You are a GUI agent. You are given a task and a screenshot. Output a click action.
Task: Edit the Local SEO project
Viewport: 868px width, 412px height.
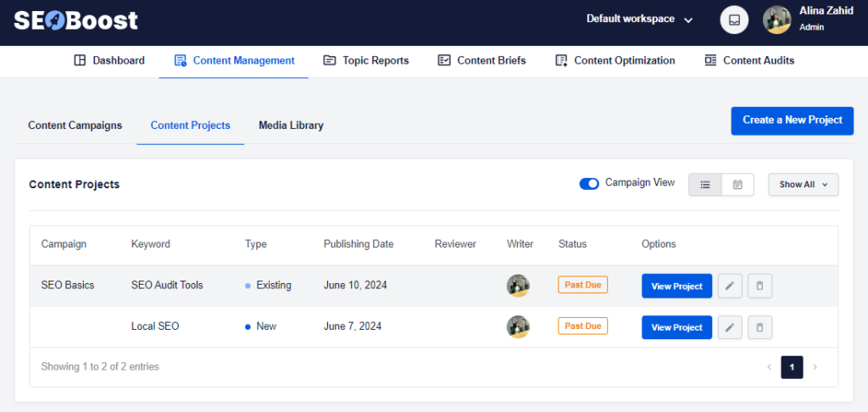tap(730, 327)
